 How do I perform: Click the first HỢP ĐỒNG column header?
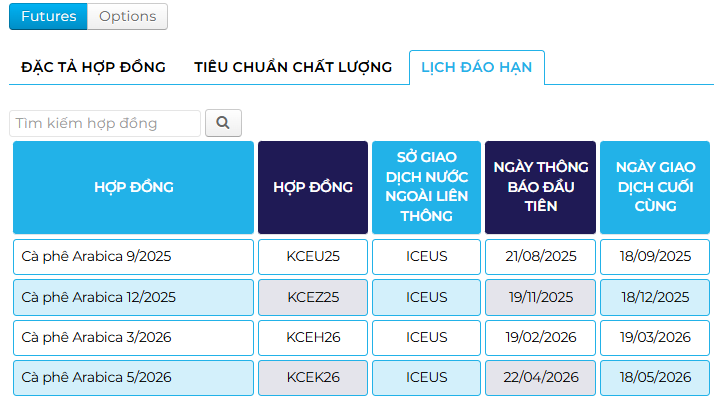134,187
